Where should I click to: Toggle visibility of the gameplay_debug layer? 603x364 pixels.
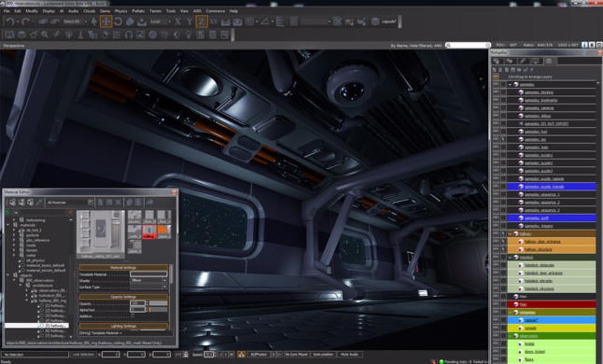tap(496, 116)
